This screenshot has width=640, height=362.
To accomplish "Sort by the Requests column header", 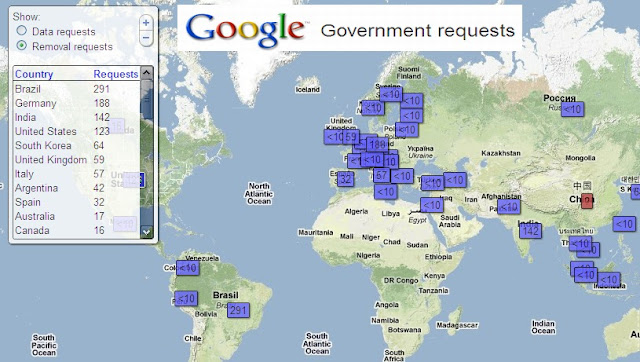I will pos(116,74).
